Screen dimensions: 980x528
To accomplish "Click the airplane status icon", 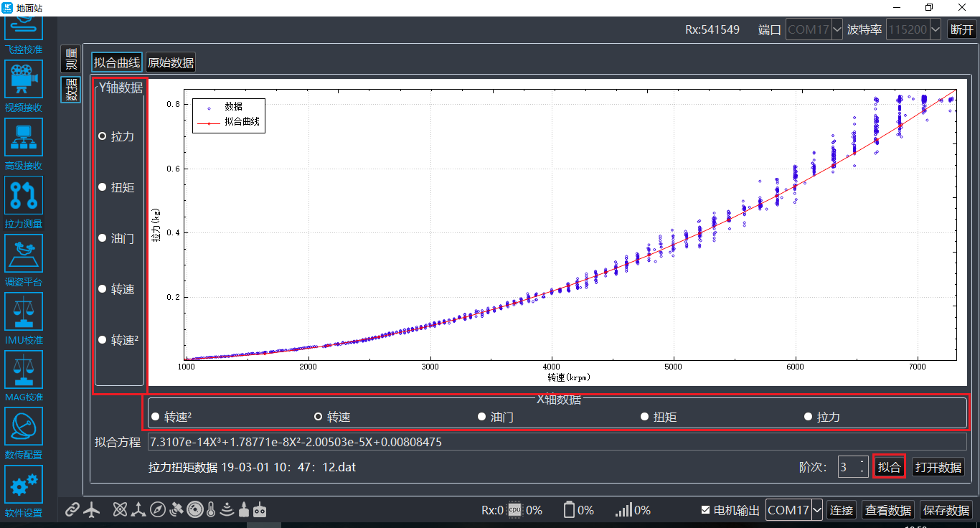I will pos(92,510).
